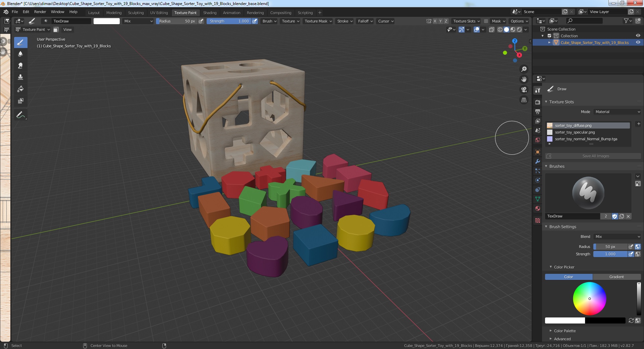
Task: Open the Render menu
Action: point(40,12)
